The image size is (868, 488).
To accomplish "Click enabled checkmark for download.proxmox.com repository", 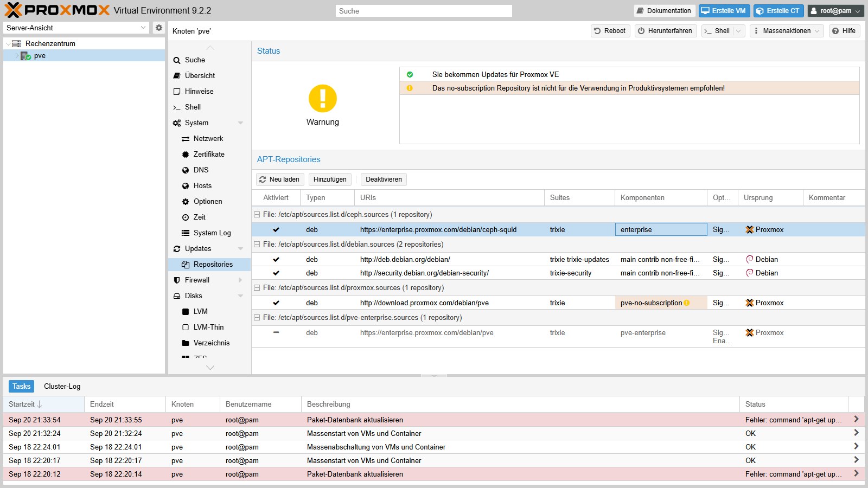I will point(276,303).
